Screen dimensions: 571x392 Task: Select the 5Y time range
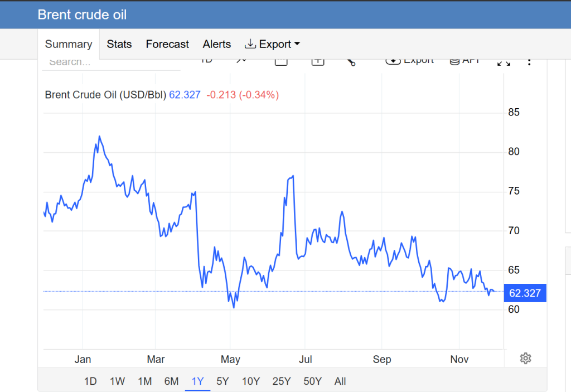click(x=222, y=381)
